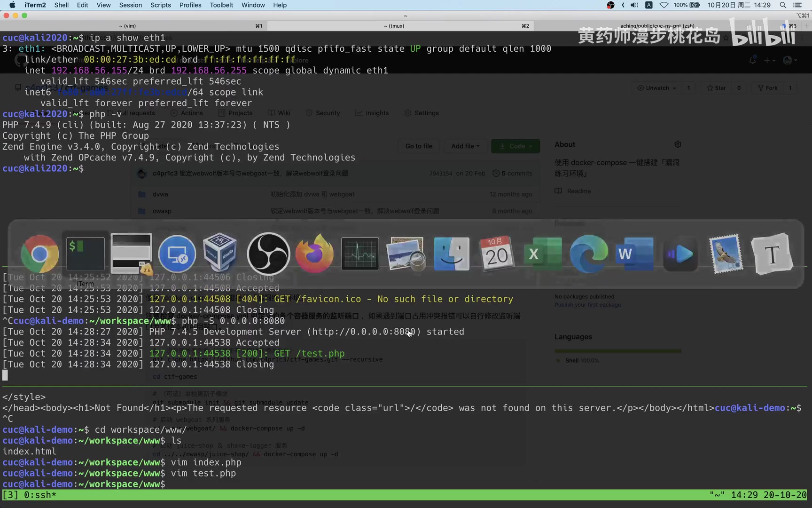The width and height of the screenshot is (812, 508).
Task: Click About gear icon on GitHub page
Action: pyautogui.click(x=678, y=144)
